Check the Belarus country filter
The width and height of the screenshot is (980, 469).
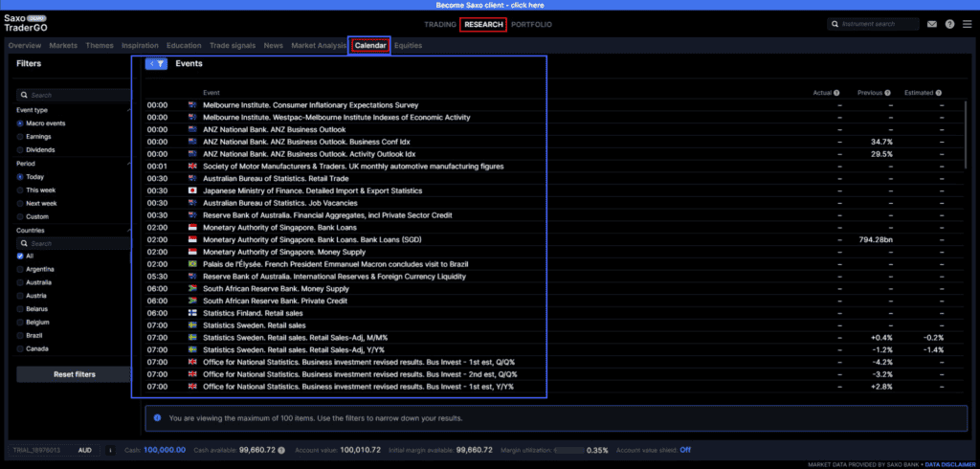pyautogui.click(x=21, y=309)
